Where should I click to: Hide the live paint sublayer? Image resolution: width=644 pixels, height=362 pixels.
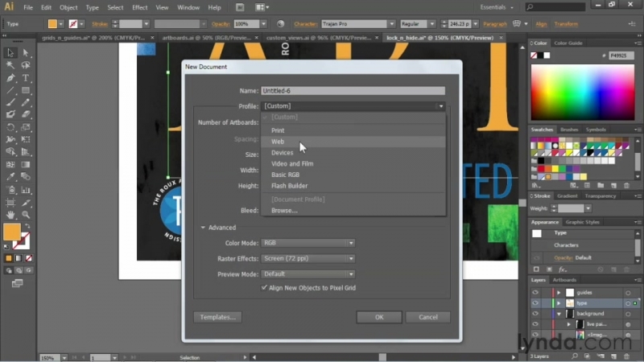(535, 324)
